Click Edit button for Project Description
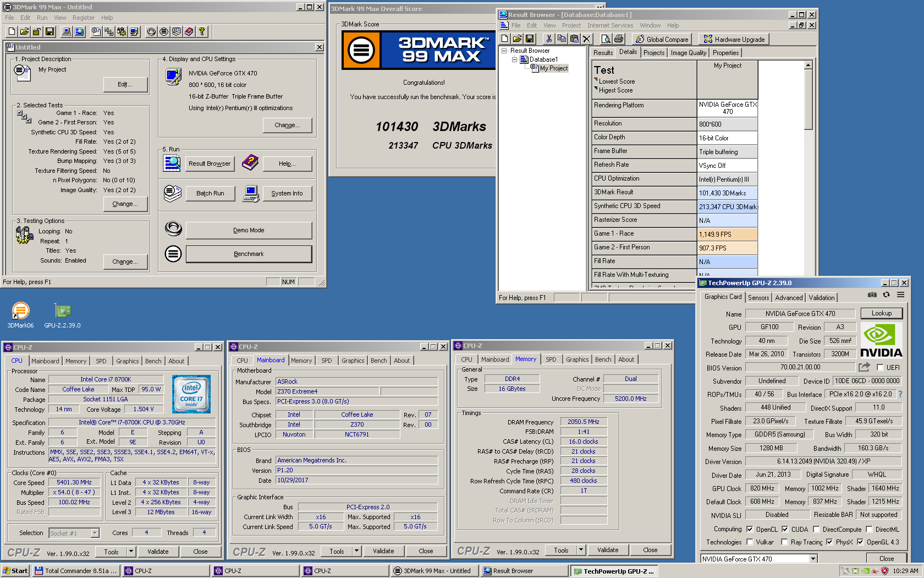The width and height of the screenshot is (924, 578). [125, 84]
